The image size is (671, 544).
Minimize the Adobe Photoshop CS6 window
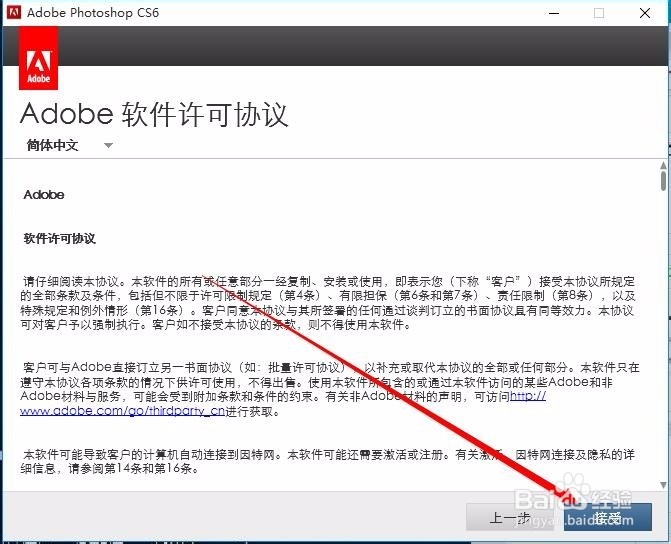554,13
